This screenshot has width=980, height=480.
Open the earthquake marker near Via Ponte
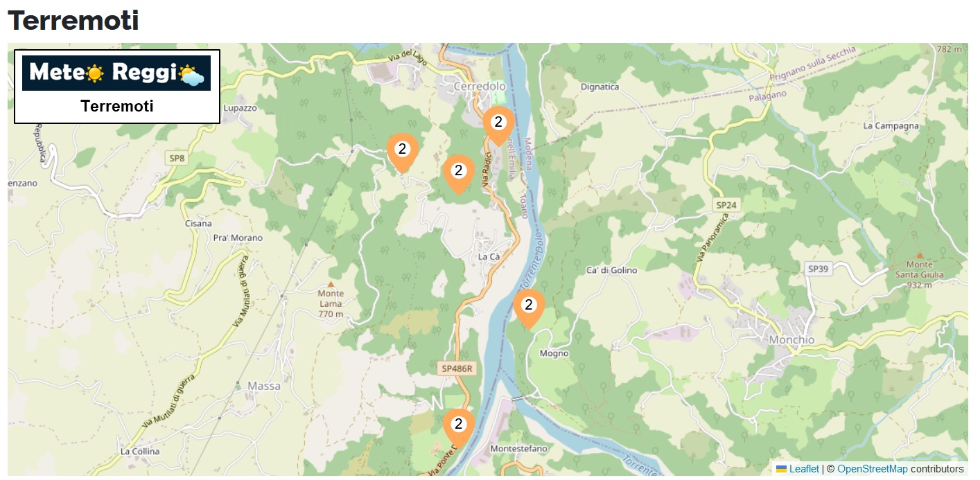pyautogui.click(x=458, y=427)
